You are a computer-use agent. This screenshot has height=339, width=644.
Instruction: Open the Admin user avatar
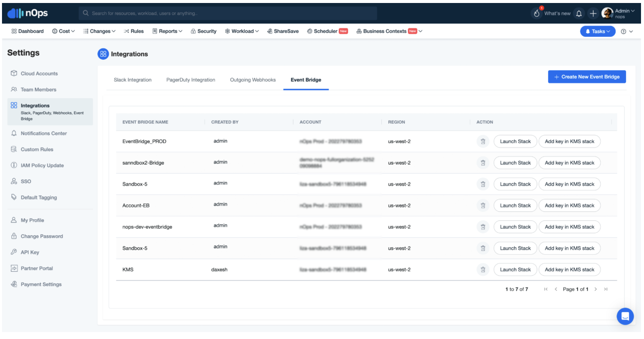click(x=607, y=13)
